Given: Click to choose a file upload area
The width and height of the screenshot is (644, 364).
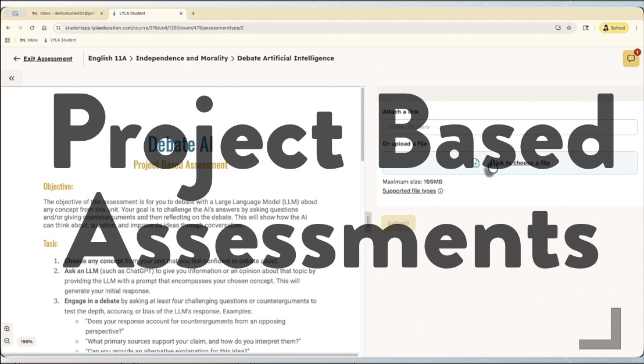Looking at the screenshot, I should tap(510, 163).
